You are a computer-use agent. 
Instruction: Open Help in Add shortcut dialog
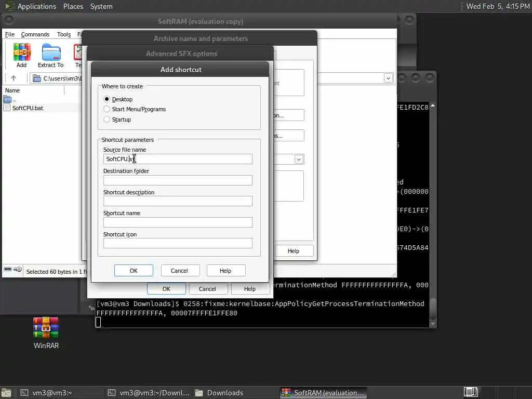[225, 271]
